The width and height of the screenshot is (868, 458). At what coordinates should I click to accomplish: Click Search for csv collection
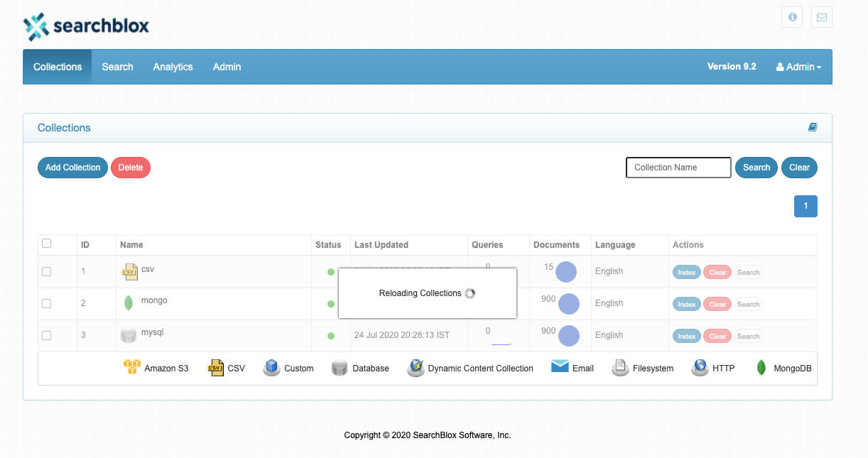click(748, 272)
